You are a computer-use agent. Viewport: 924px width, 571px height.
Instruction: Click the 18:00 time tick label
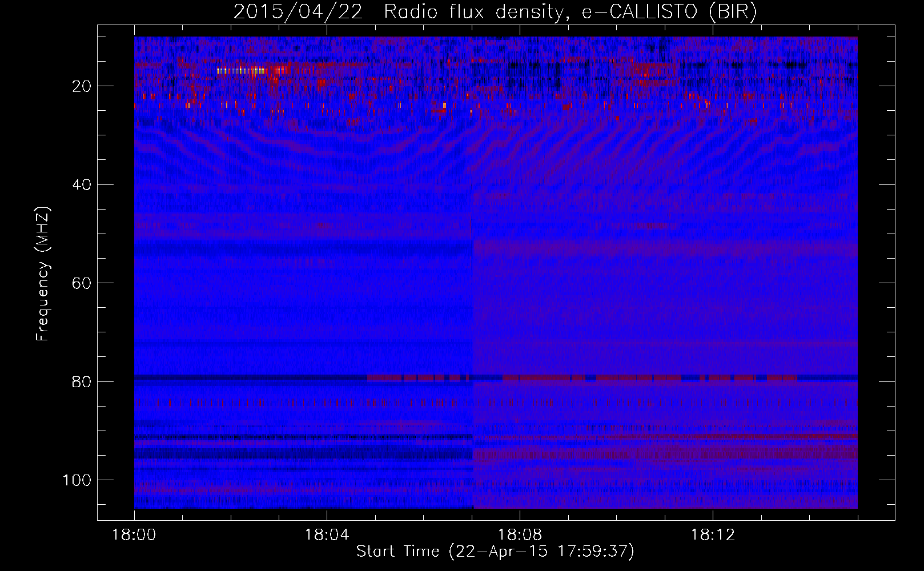pos(134,535)
